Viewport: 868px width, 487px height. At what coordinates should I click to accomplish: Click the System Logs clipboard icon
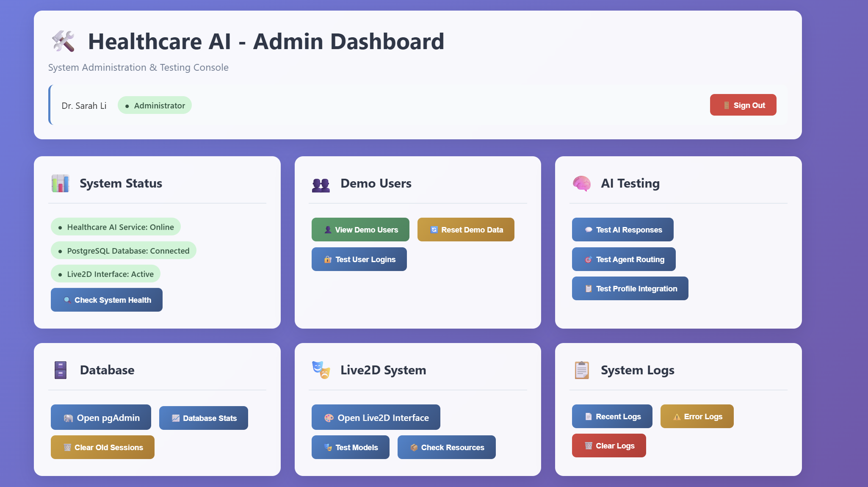click(x=582, y=370)
